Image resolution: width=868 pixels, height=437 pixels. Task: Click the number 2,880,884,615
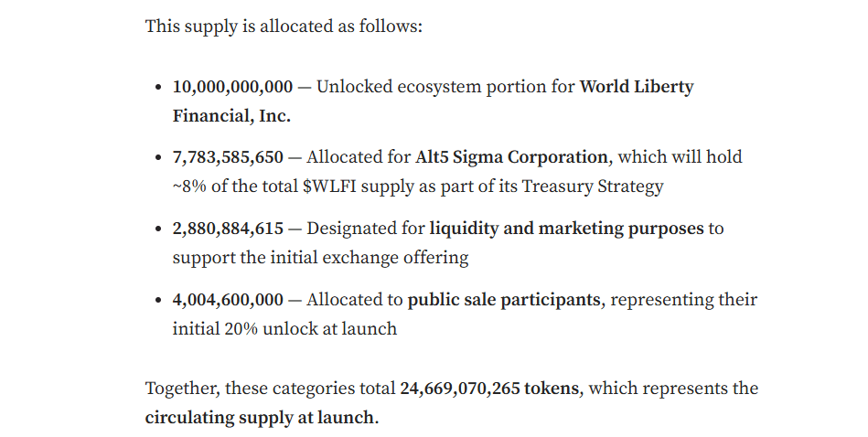228,229
